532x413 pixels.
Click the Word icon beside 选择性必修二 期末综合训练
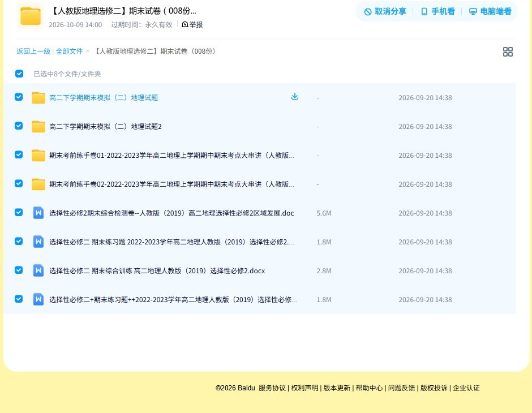38,270
